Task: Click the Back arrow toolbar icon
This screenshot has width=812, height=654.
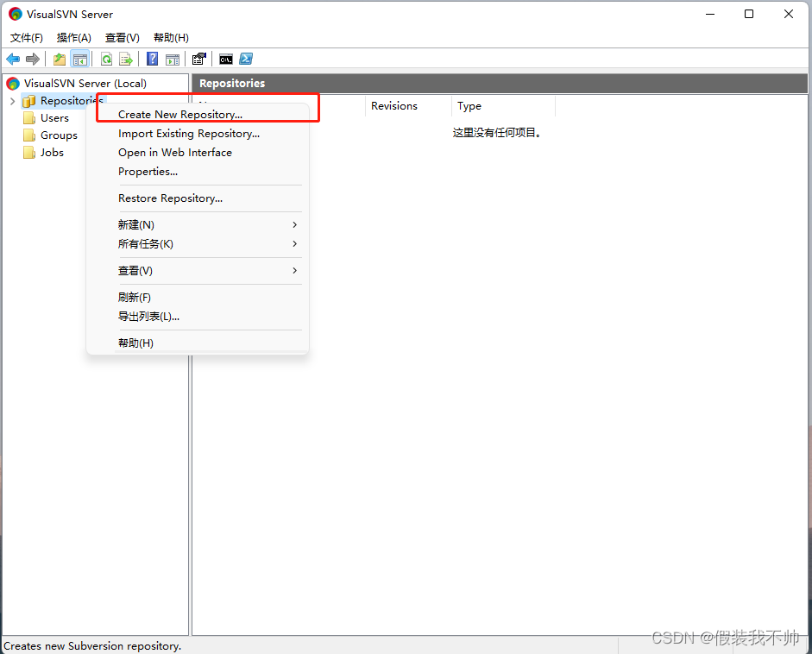Action: click(13, 59)
